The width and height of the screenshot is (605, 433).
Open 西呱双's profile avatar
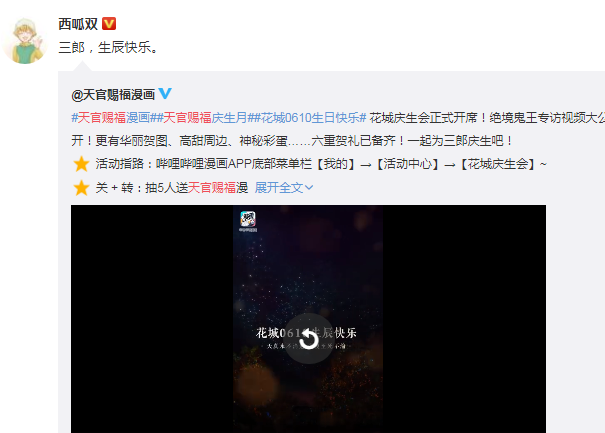point(25,41)
